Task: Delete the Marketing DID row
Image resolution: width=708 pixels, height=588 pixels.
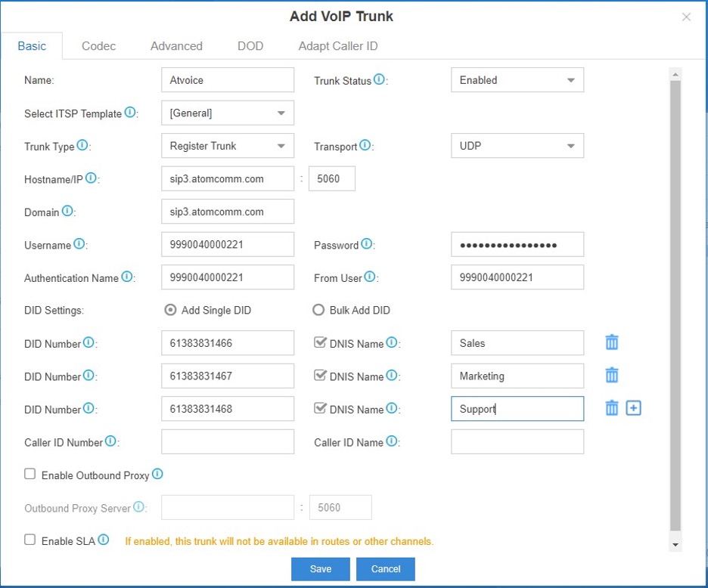Action: tap(612, 375)
